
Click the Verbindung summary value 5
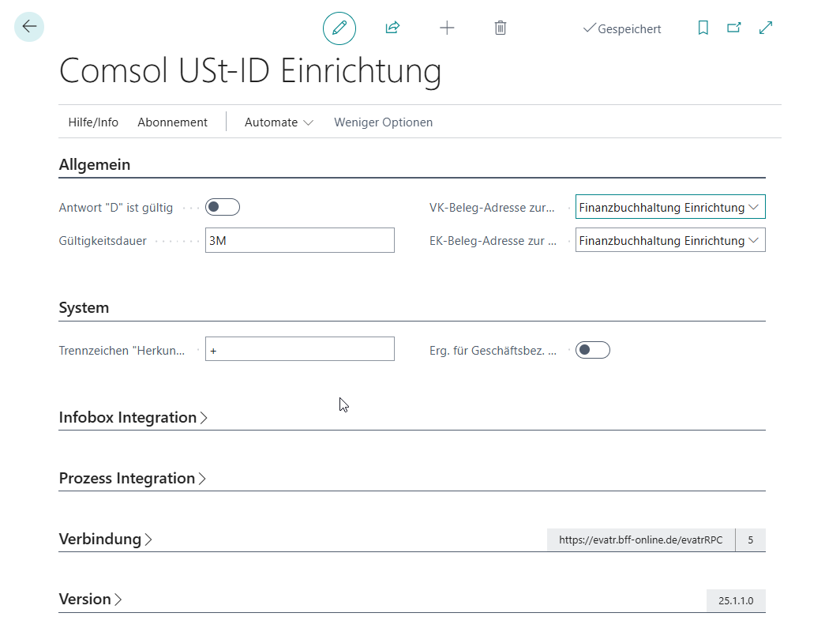(x=751, y=540)
